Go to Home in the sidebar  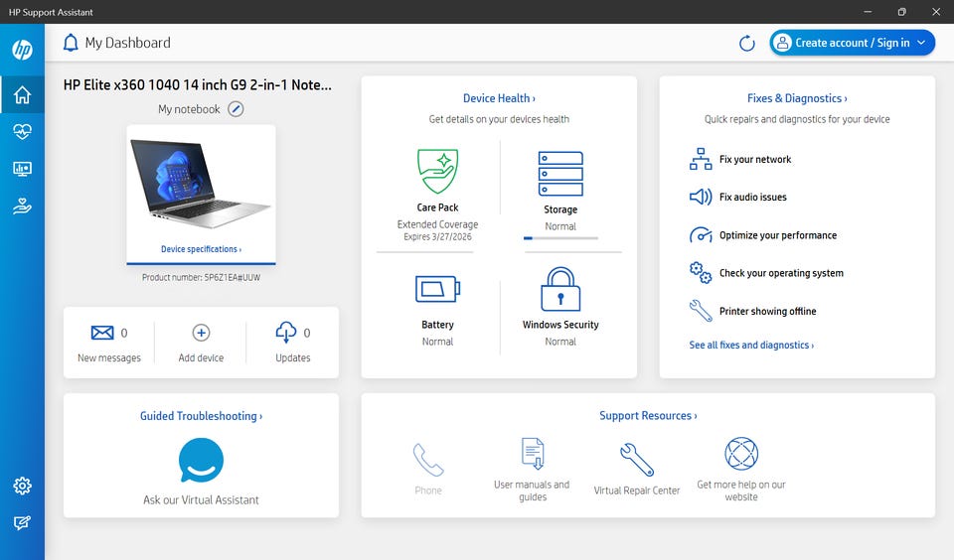[23, 94]
